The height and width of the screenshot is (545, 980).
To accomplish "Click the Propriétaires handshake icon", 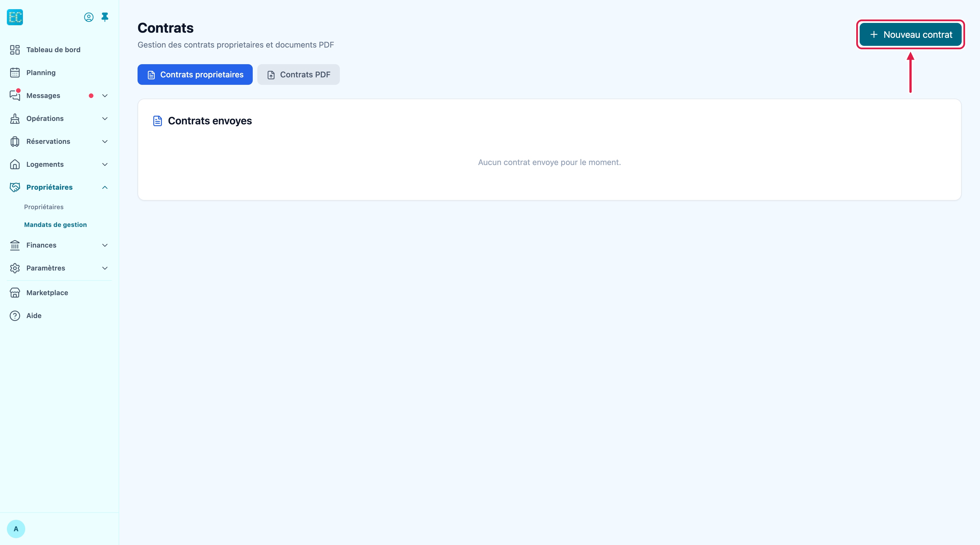I will point(15,187).
